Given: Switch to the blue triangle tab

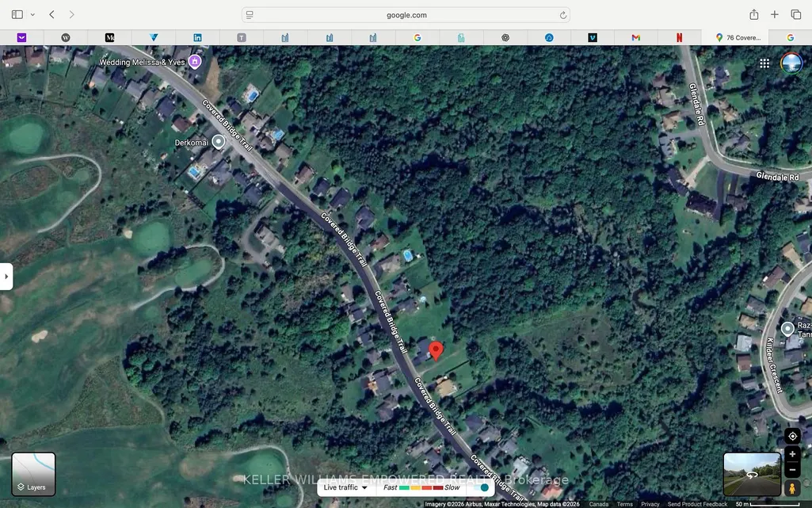Looking at the screenshot, I should click(x=154, y=37).
